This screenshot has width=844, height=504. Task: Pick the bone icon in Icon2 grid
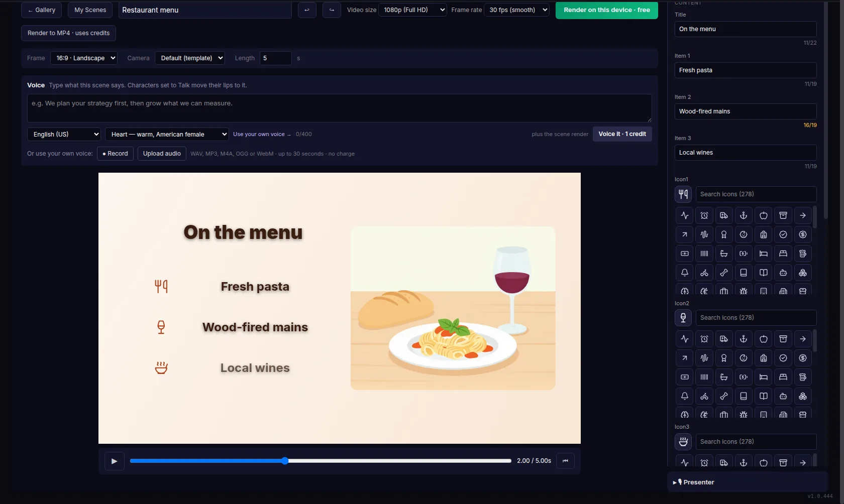pyautogui.click(x=724, y=396)
